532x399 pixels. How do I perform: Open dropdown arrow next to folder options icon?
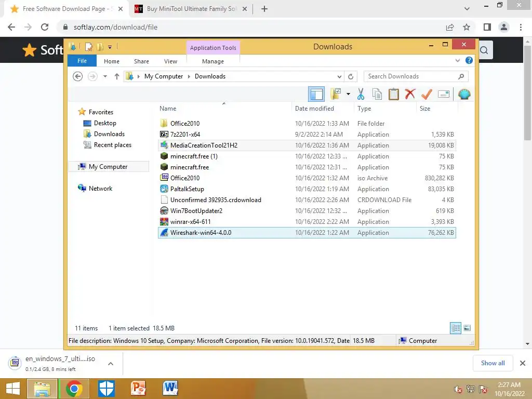click(x=348, y=94)
